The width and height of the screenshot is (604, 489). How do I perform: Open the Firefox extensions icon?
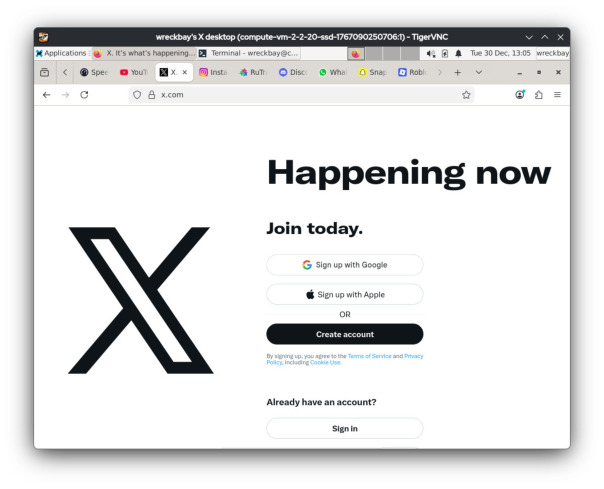coord(539,95)
